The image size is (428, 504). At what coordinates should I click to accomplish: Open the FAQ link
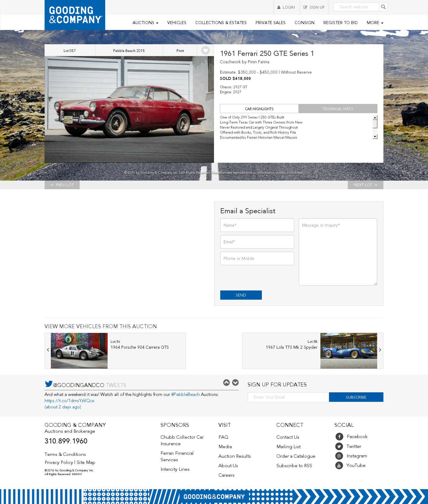coord(224,437)
